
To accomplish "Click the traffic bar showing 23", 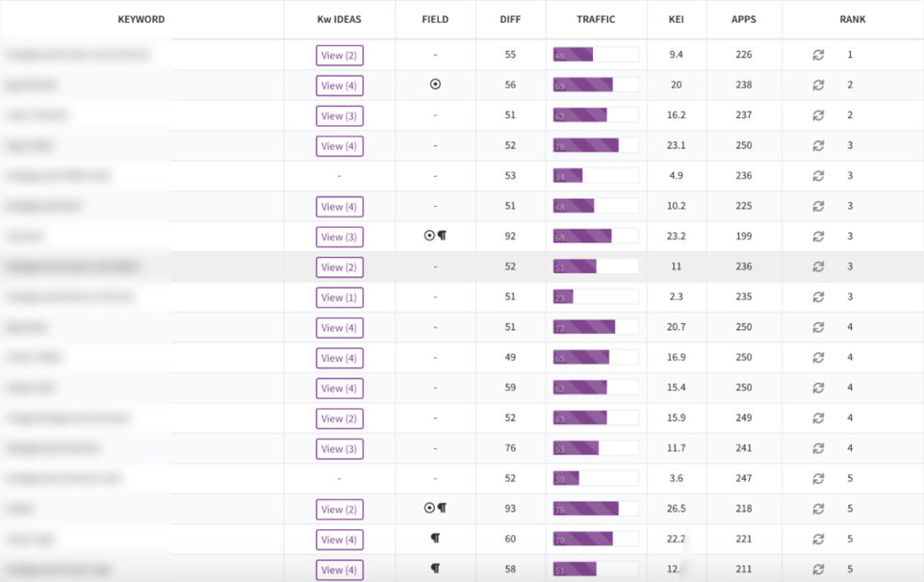I will point(563,297).
